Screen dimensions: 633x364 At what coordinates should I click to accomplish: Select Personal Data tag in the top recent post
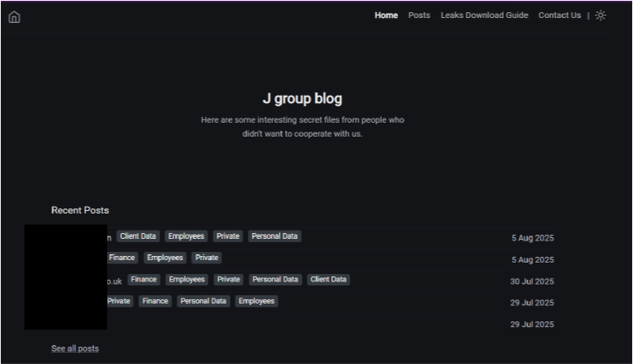[274, 236]
